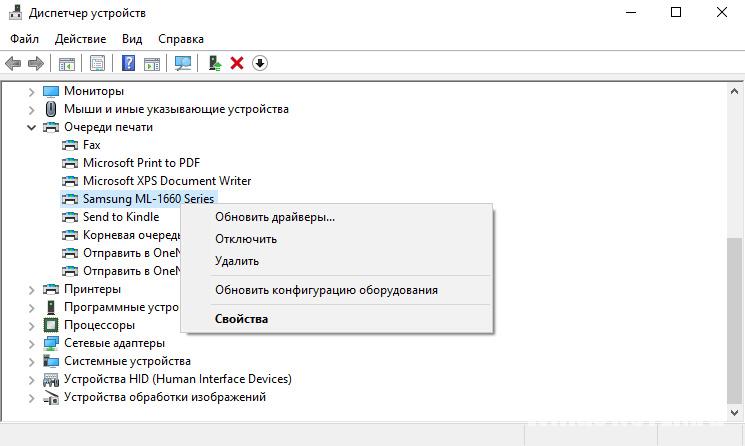Open the Properties sheet toolbar icon
745x446 pixels.
point(97,63)
